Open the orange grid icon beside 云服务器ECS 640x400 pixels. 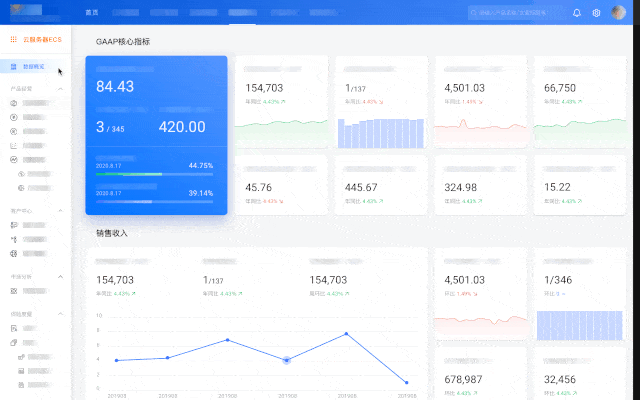tap(13, 40)
